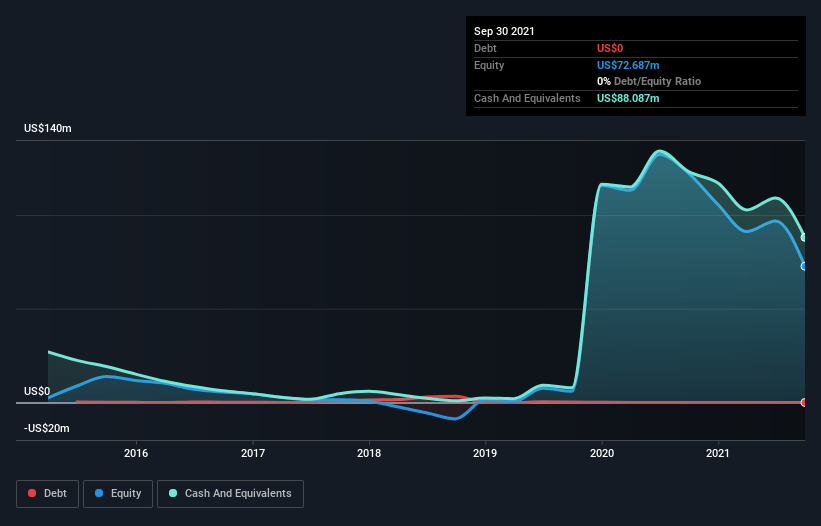Click the Sep 30 2021 tooltip date
Viewport: 821px width, 526px height.
[x=504, y=31]
